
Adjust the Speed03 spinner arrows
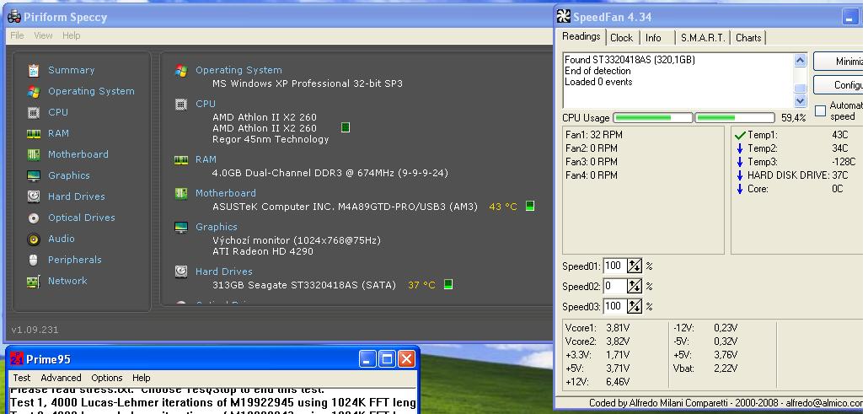point(635,306)
